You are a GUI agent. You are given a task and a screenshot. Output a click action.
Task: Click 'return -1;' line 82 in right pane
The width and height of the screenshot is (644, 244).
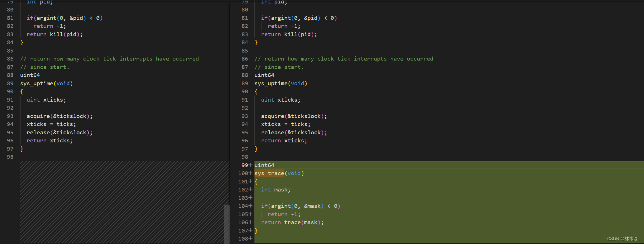284,26
